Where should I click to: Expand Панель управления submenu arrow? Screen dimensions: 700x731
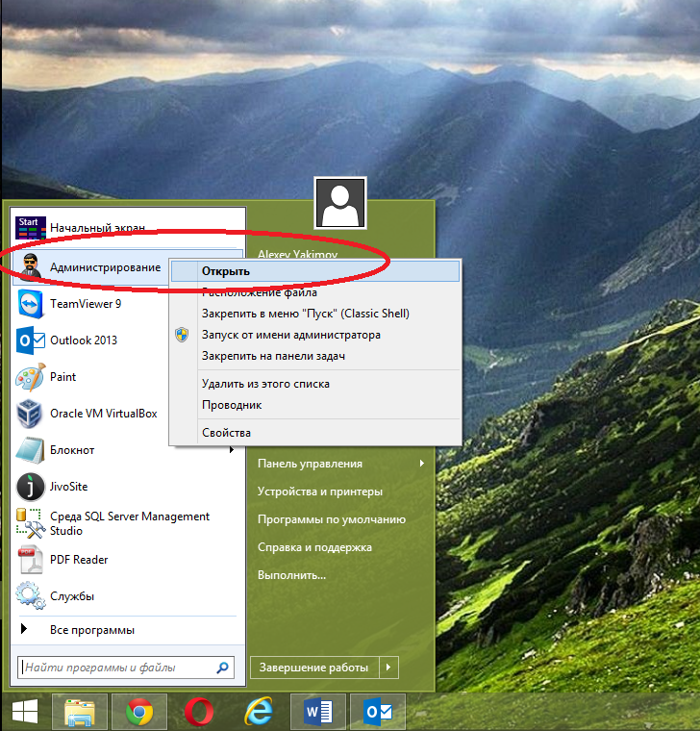point(421,464)
